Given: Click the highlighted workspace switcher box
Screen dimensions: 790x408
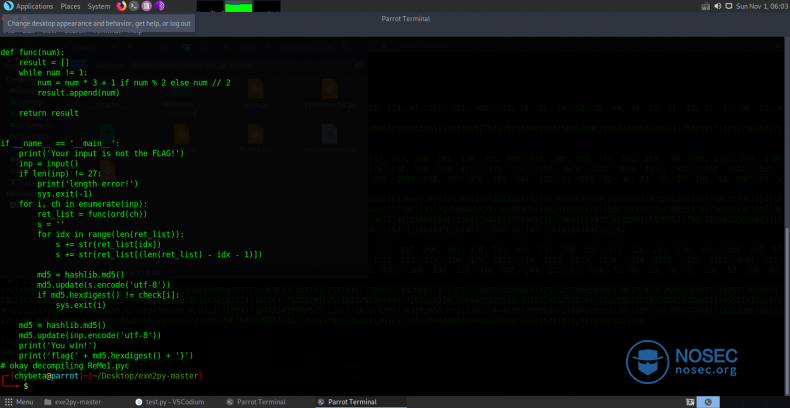Looking at the screenshot, I should (x=709, y=402).
